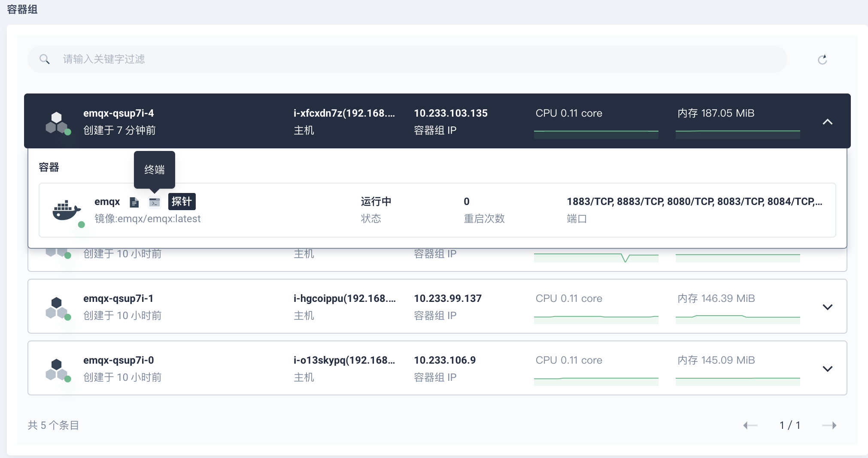The width and height of the screenshot is (868, 458).
Task: Focus the keyword filter search field
Action: tap(407, 59)
